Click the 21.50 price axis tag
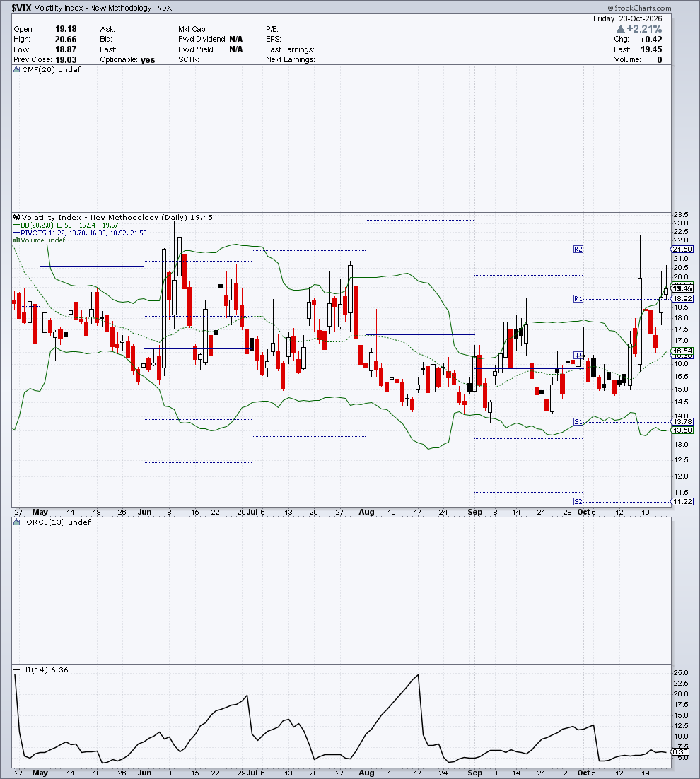The width and height of the screenshot is (700, 779). [x=682, y=249]
